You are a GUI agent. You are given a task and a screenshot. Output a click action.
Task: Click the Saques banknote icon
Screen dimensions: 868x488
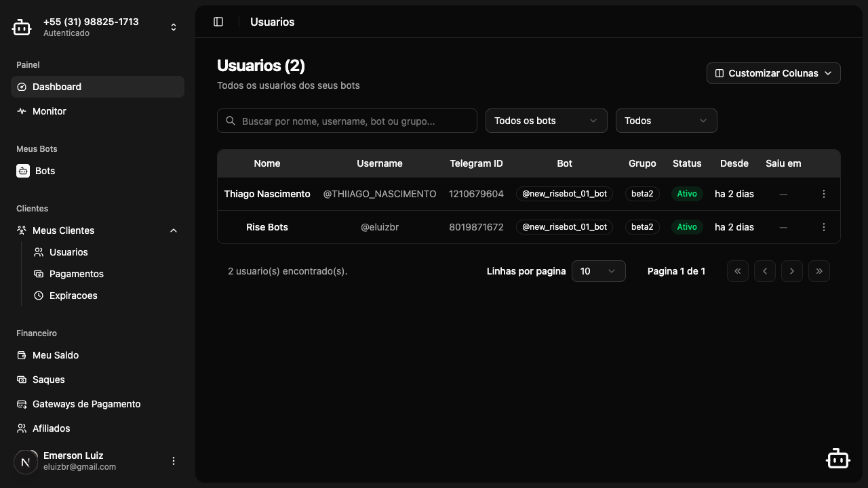tap(22, 380)
